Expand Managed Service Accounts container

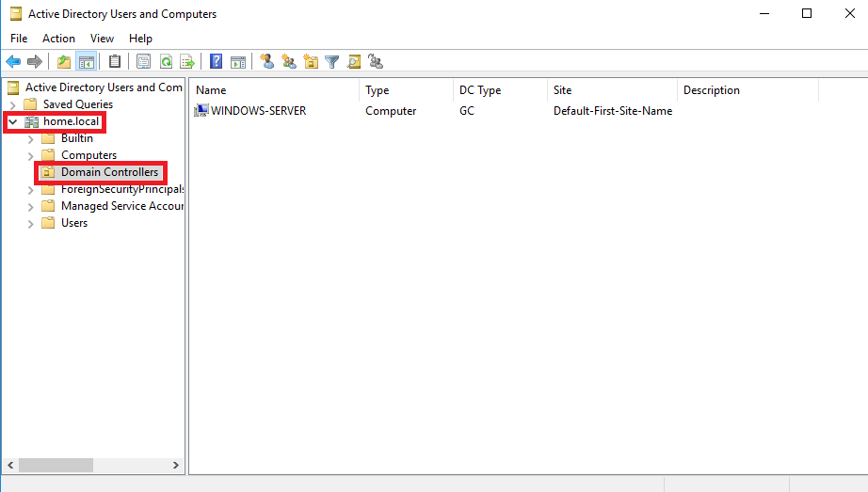point(30,207)
